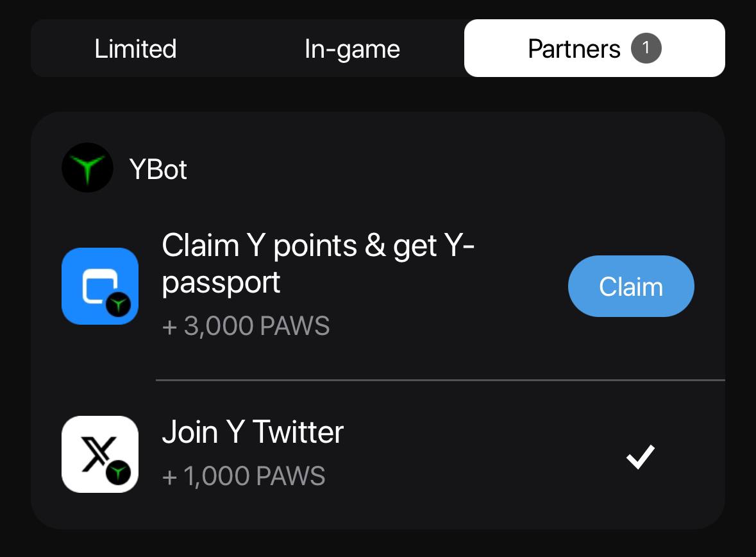Click the white window glyph inside blue icon

(x=99, y=286)
